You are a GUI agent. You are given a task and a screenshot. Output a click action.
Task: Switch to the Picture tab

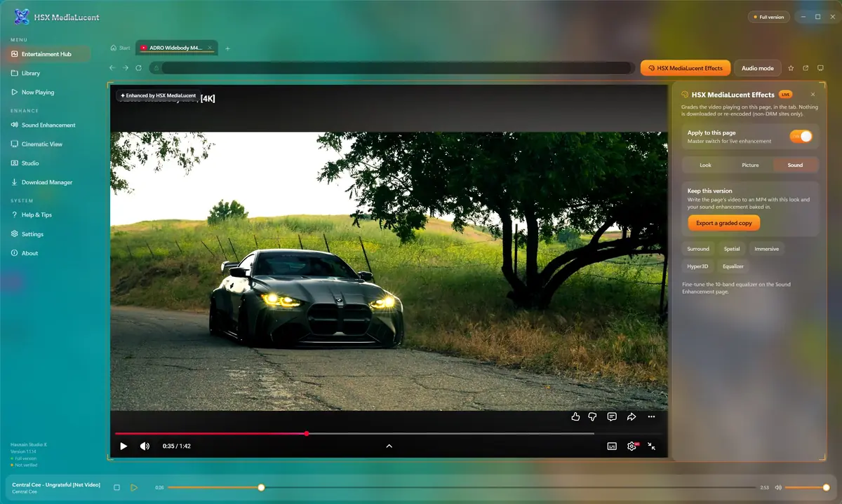[751, 165]
